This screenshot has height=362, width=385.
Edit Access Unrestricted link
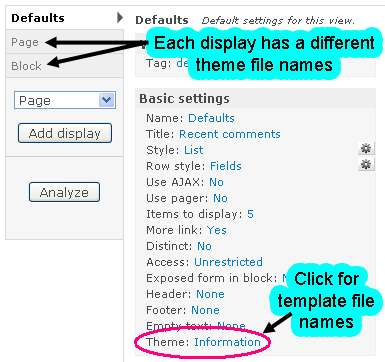tap(228, 262)
